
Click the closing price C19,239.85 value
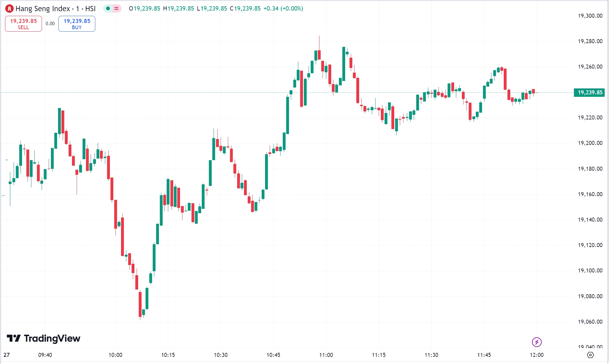pos(245,9)
